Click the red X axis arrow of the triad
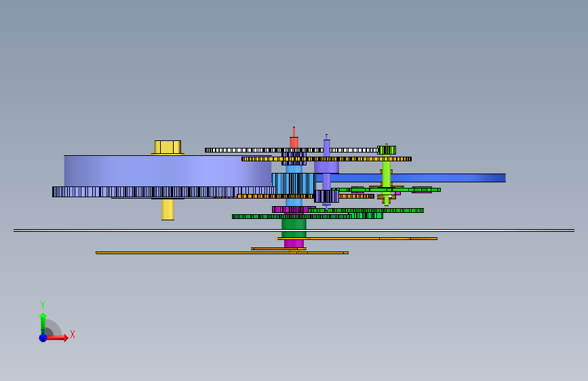 pos(57,338)
